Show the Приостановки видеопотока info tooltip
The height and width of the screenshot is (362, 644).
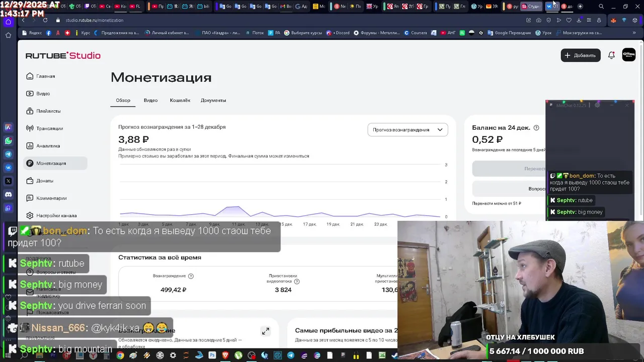(297, 282)
